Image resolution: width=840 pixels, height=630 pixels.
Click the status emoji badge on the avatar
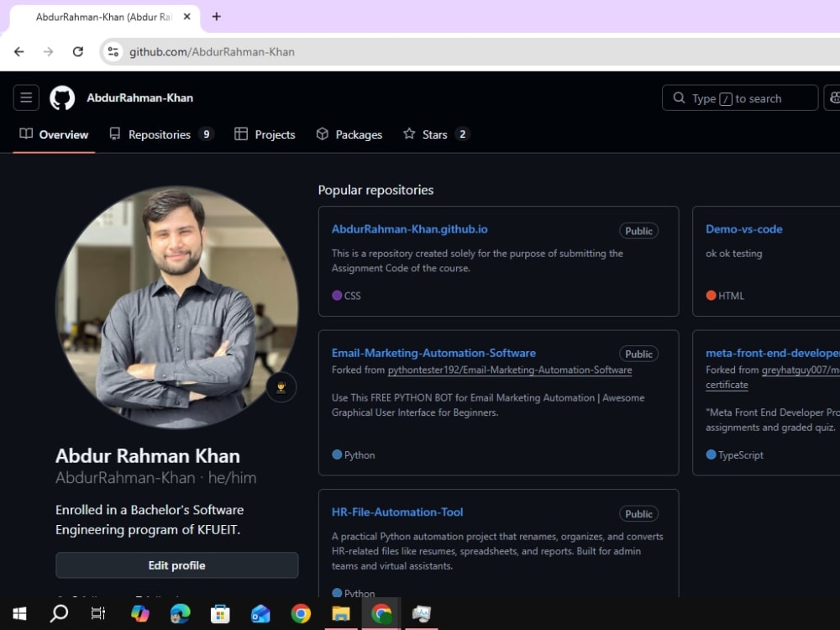pyautogui.click(x=281, y=387)
